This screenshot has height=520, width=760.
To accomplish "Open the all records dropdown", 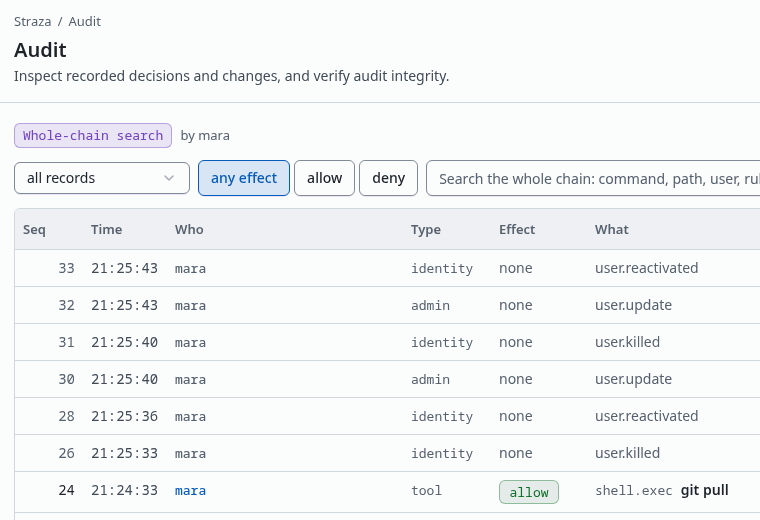I will click(x=102, y=178).
